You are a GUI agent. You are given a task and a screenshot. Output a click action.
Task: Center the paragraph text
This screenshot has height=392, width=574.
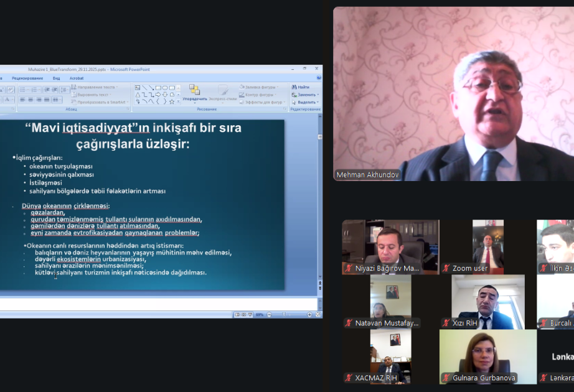click(x=31, y=100)
